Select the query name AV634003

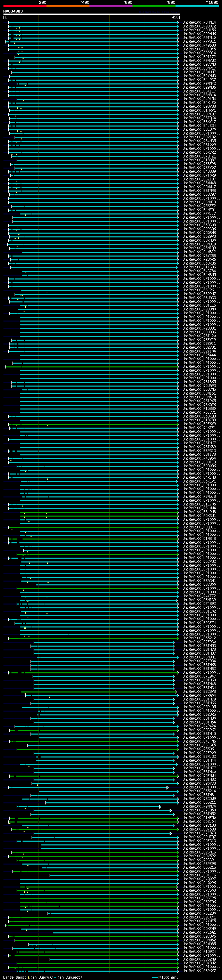pyautogui.click(x=13, y=11)
